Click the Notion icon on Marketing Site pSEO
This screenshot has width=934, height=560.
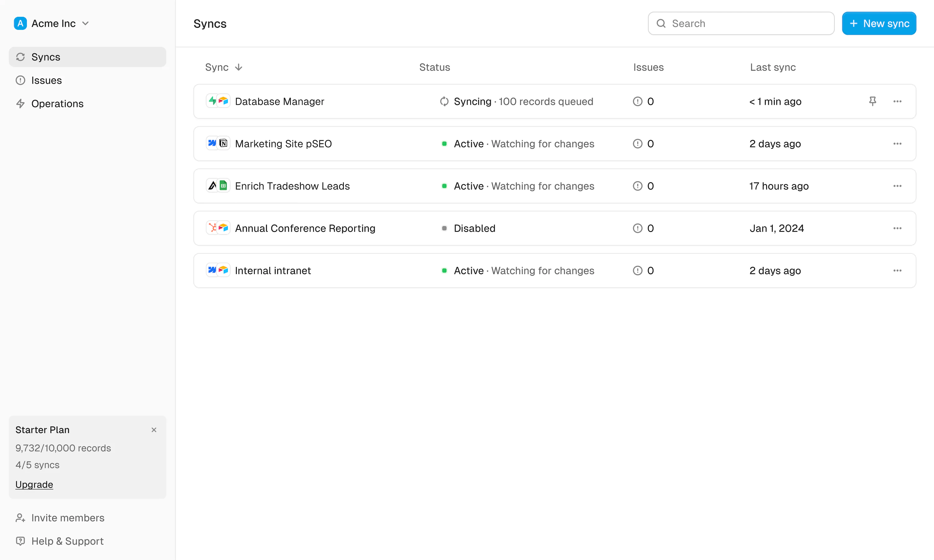(224, 143)
